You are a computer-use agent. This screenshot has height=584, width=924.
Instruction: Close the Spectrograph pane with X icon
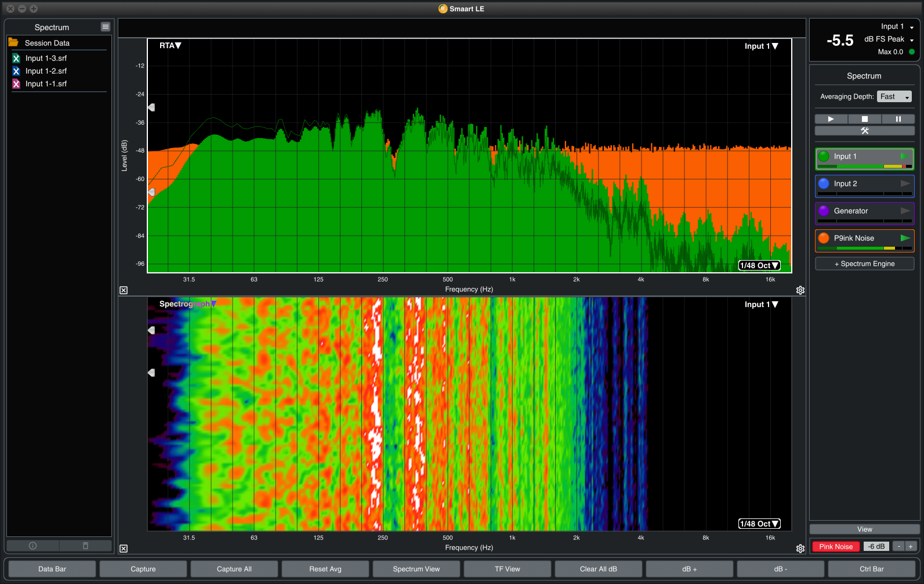coord(124,549)
